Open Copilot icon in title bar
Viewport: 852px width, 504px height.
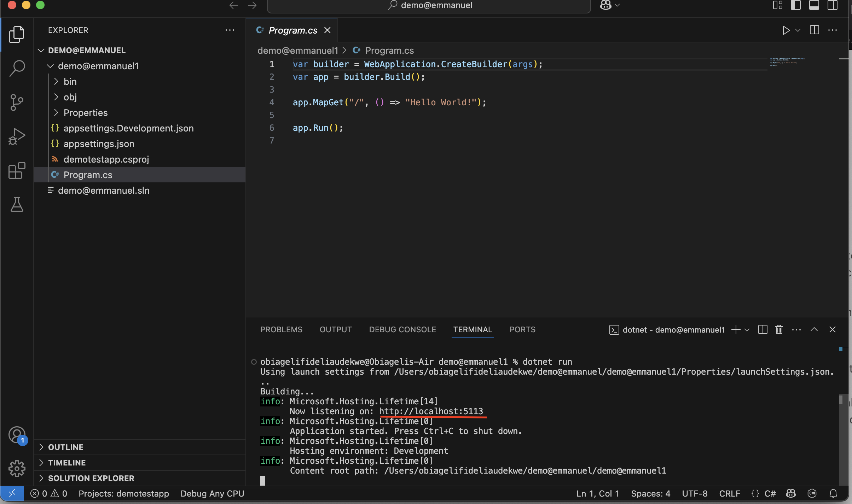606,5
